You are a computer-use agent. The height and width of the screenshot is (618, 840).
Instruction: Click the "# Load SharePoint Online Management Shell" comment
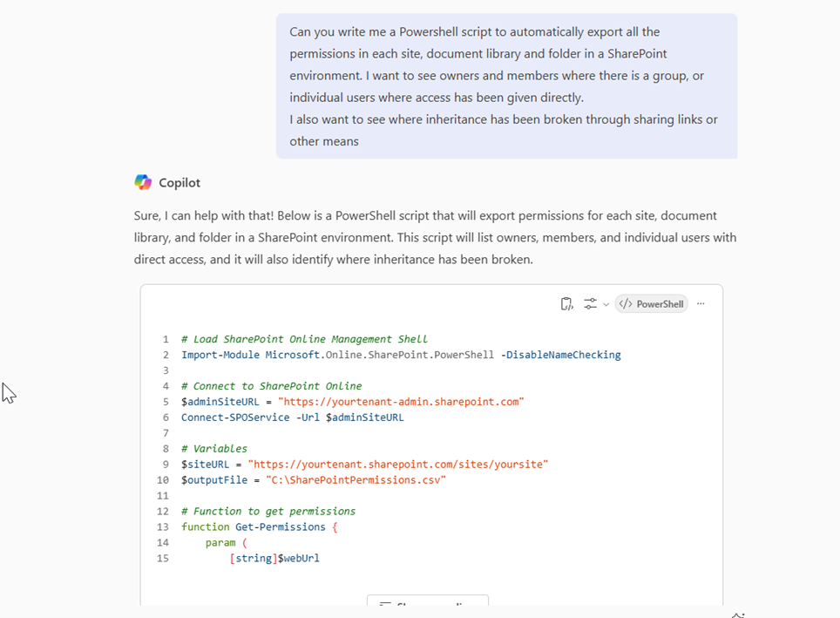(x=304, y=339)
